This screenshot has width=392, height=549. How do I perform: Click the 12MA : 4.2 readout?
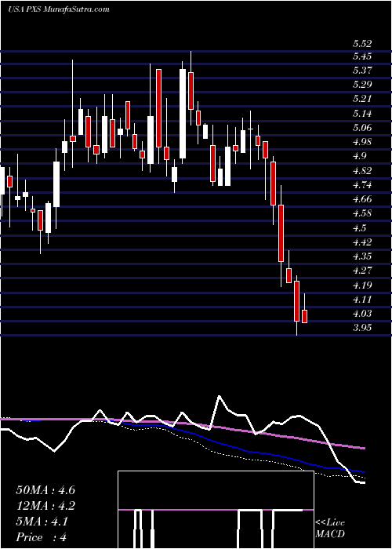[x=45, y=506]
